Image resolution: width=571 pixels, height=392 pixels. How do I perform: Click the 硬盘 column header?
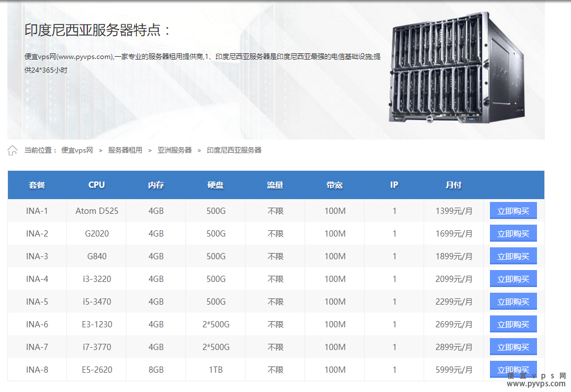[215, 185]
